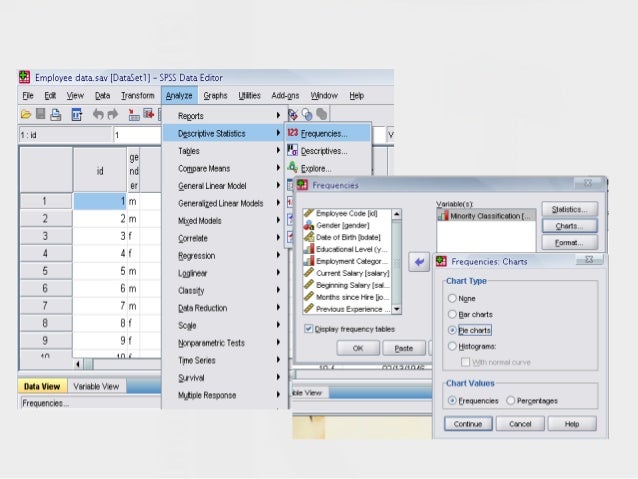Expand the Mixed Models submenu
638x479 pixels.
click(x=226, y=221)
